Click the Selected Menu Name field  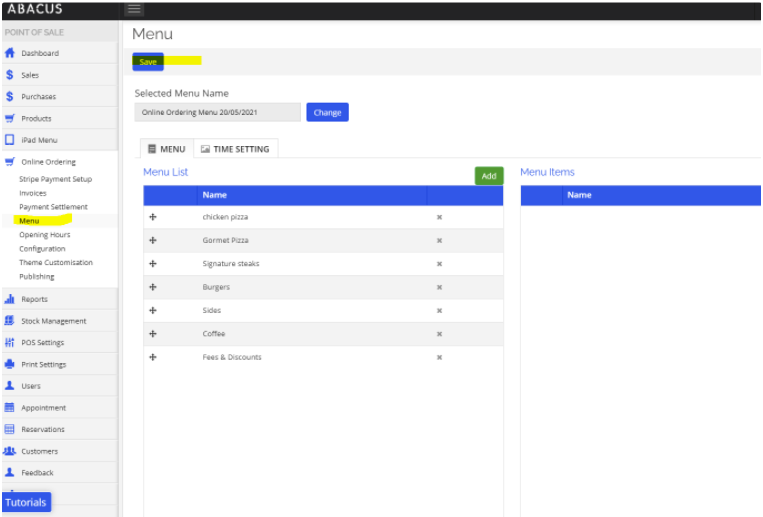pos(217,113)
